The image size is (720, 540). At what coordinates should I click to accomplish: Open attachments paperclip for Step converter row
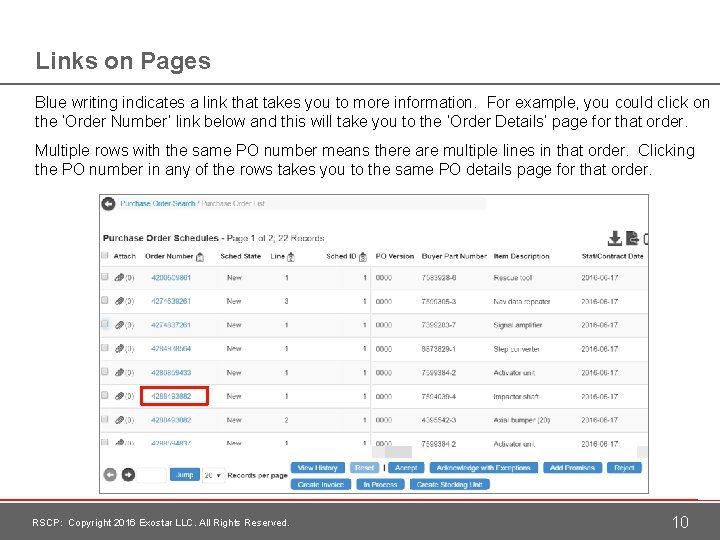click(x=119, y=349)
